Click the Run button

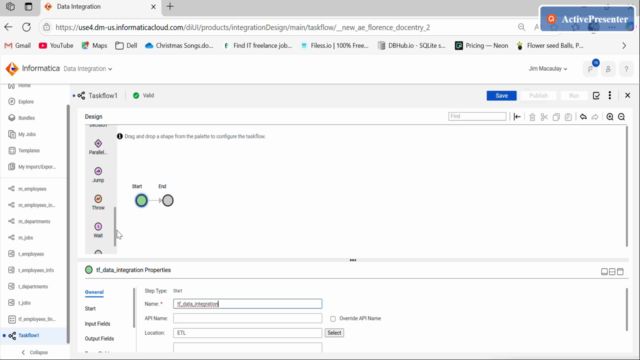574,96
